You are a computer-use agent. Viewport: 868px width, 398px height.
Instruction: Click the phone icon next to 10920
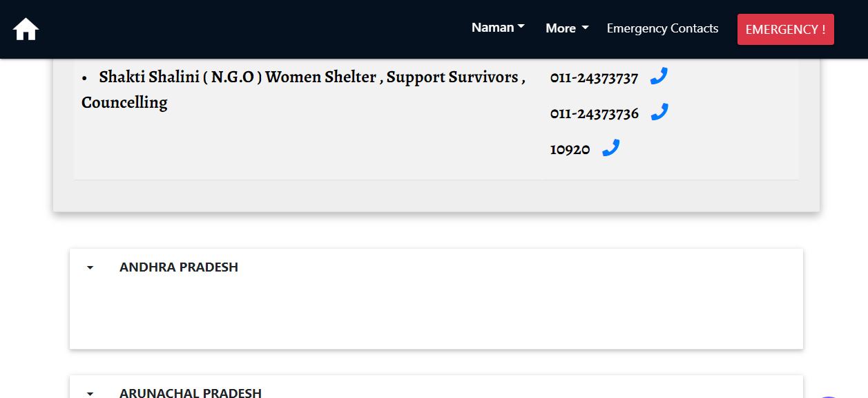click(x=610, y=147)
